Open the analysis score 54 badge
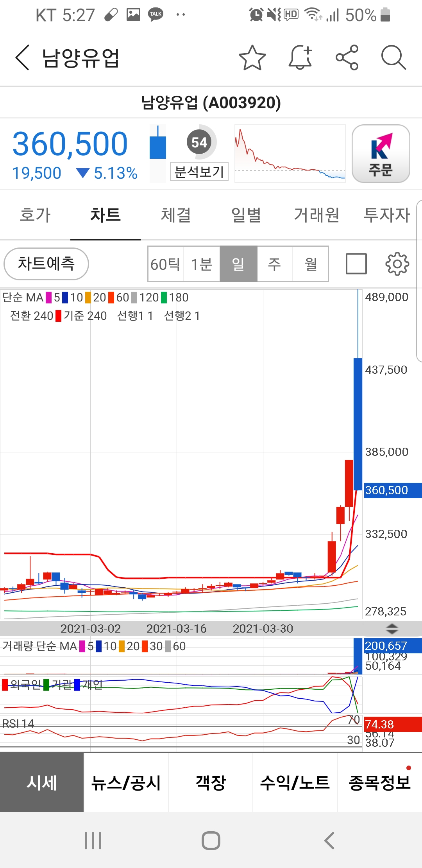Viewport: 422px width, 868px height. coord(199,142)
